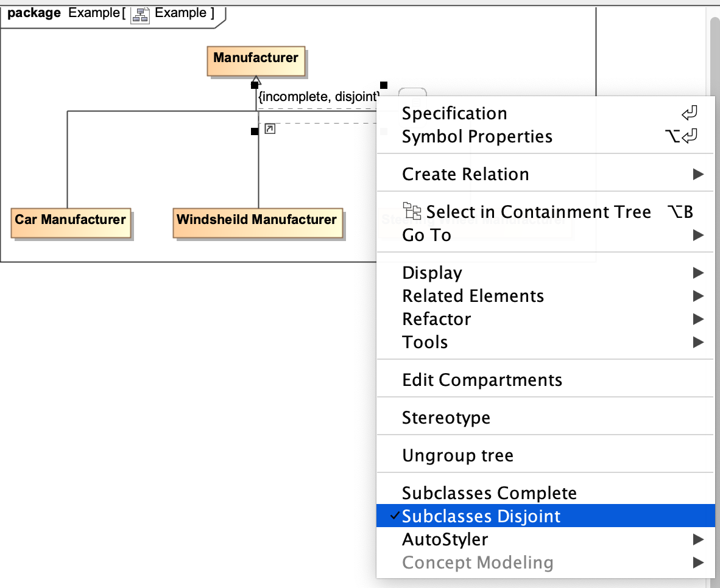Click the generalization arrowhead under Manufacturer
Screen dimensions: 720x588
256,80
